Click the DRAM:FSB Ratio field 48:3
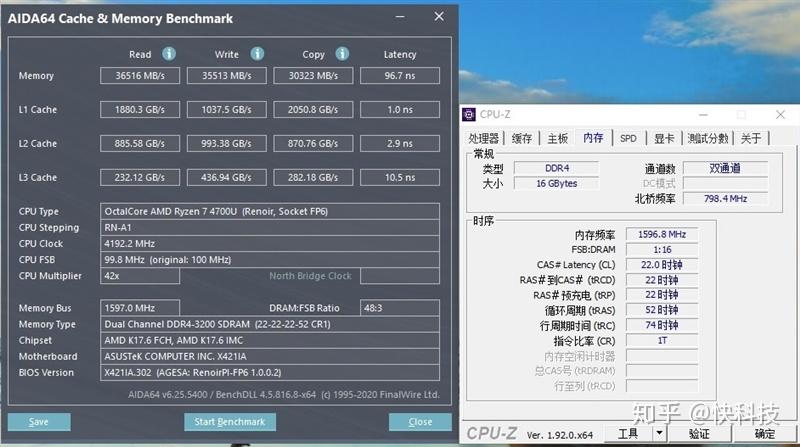Viewport: 800px width, 447px height. [400, 308]
